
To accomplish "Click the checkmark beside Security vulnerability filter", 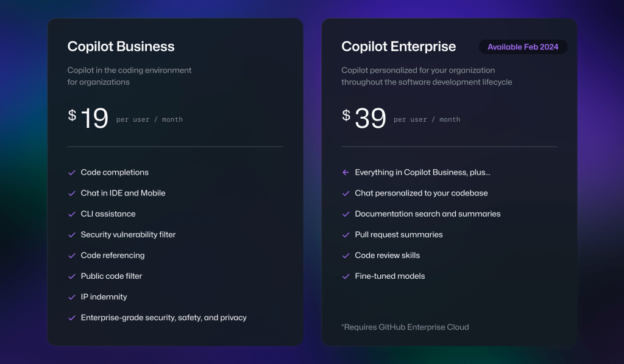I will point(71,234).
